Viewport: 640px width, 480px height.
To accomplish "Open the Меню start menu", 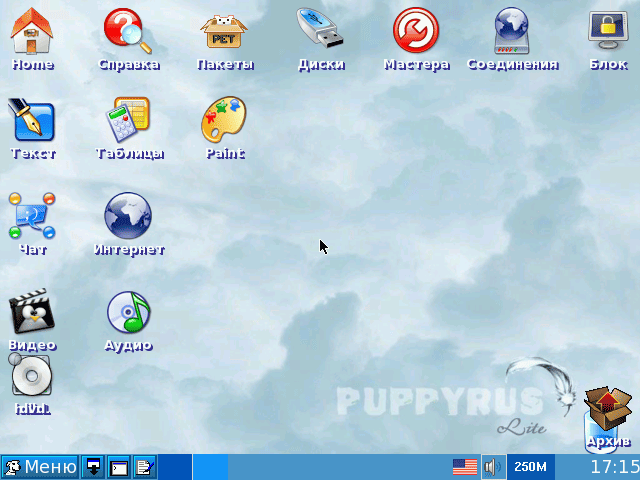I will (40, 467).
